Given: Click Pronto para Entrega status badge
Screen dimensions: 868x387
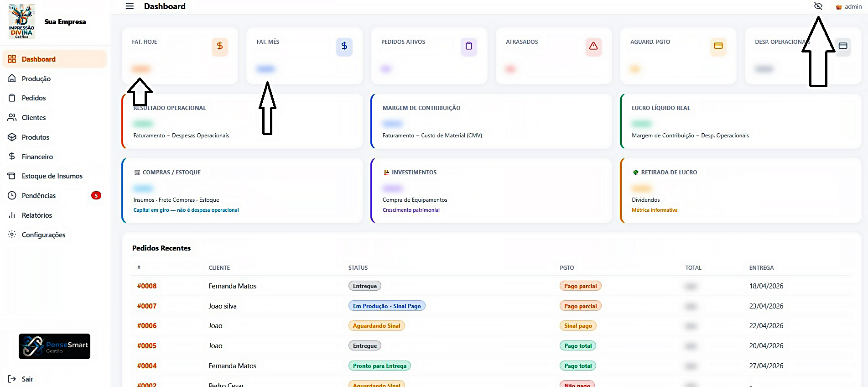Looking at the screenshot, I should tap(379, 366).
